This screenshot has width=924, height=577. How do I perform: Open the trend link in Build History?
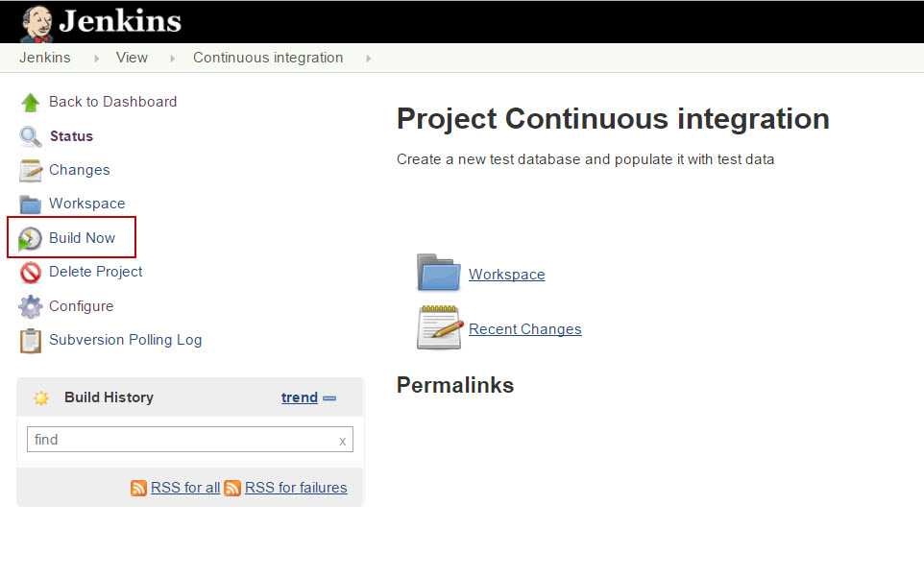pyautogui.click(x=299, y=397)
